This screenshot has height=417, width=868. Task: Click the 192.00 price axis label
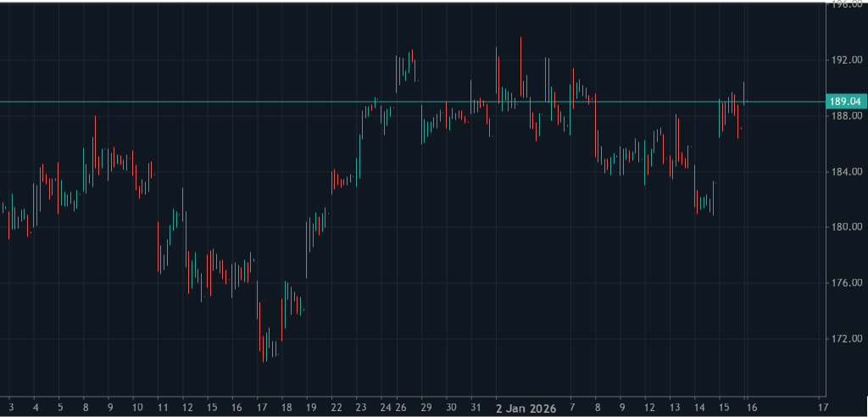point(845,60)
